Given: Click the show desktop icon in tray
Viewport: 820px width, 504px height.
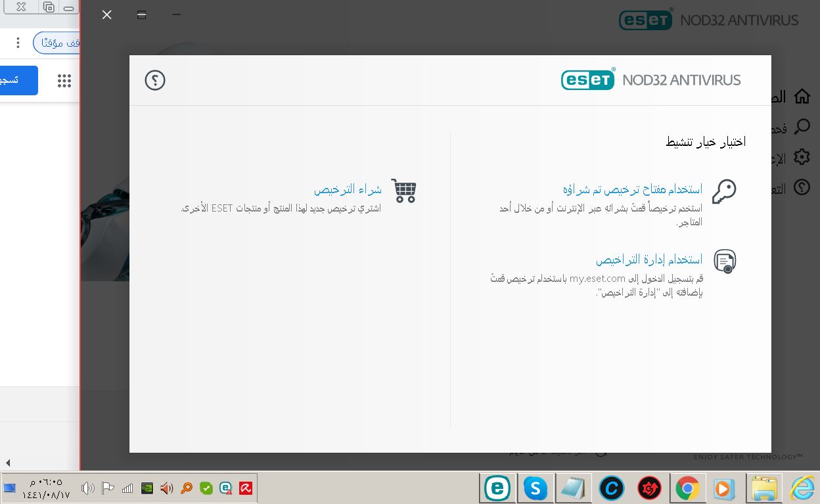Looking at the screenshot, I should 9,488.
